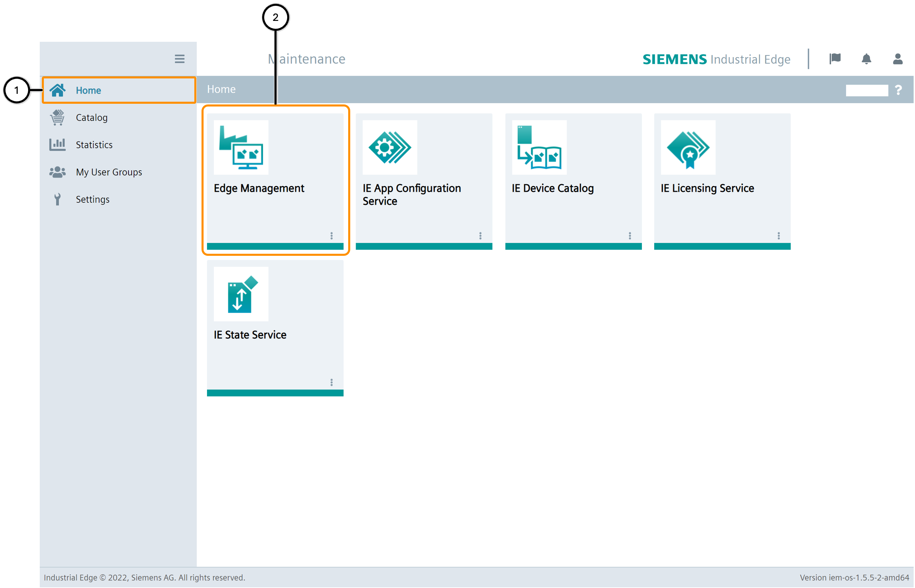Select My User Groups sidebar item
The height and width of the screenshot is (588, 915).
[x=109, y=172]
